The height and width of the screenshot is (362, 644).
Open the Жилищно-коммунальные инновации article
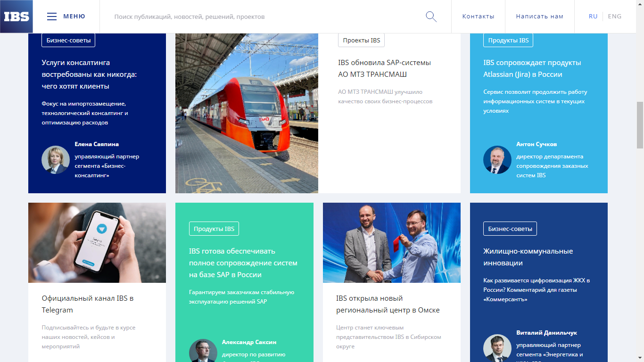pos(528,257)
